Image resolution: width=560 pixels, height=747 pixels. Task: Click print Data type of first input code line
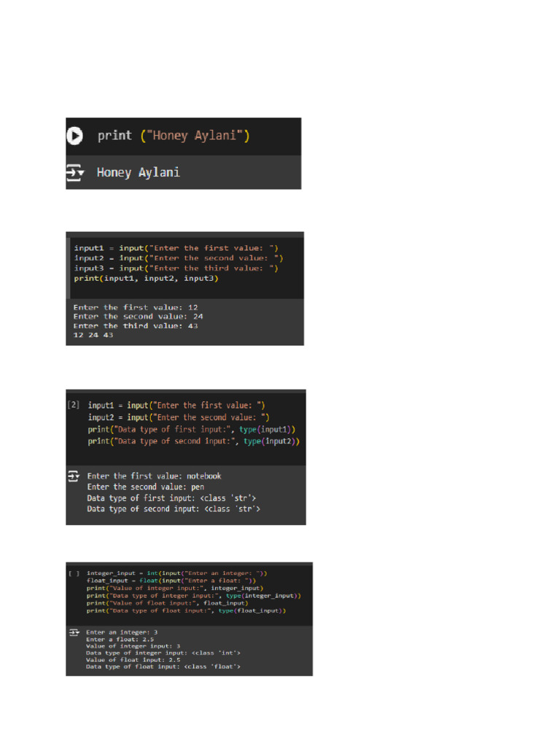[192, 429]
